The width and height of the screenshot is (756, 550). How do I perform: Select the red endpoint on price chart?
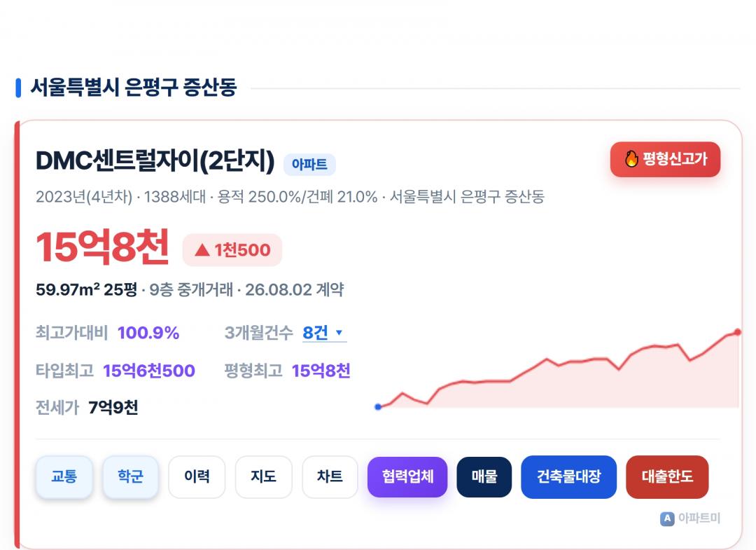tap(738, 332)
